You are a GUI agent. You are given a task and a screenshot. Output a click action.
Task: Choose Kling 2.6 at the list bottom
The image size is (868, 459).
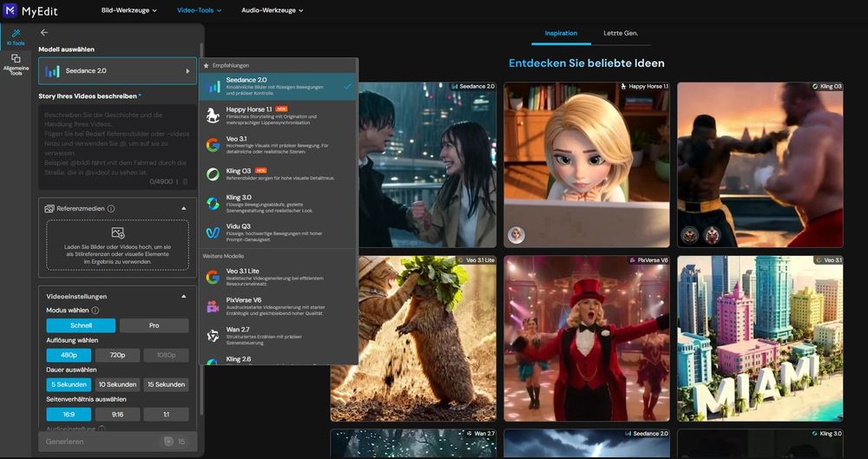279,359
